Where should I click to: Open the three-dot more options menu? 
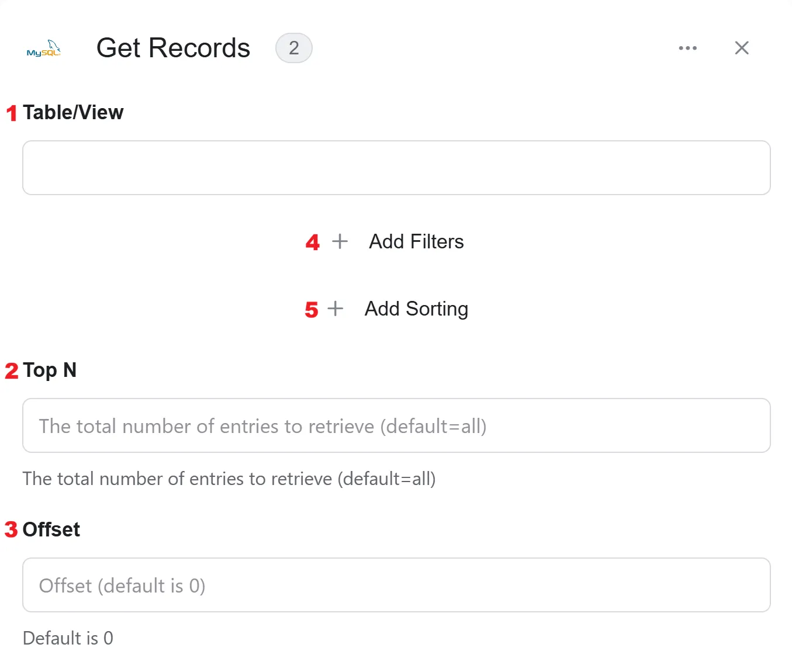[x=687, y=48]
